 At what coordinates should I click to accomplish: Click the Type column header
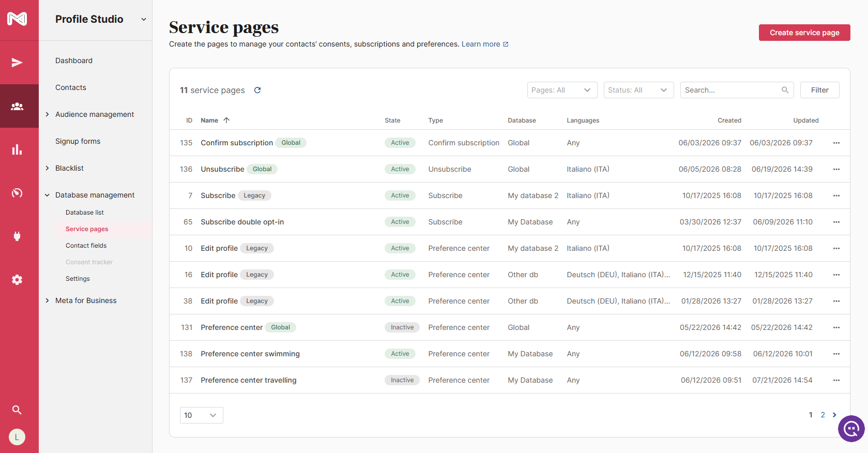[x=435, y=120]
